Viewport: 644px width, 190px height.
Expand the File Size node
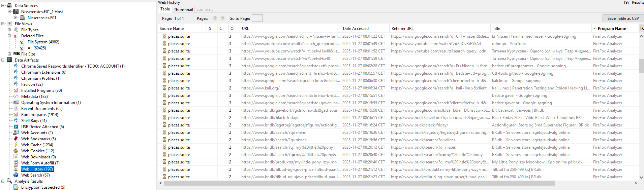click(9, 54)
